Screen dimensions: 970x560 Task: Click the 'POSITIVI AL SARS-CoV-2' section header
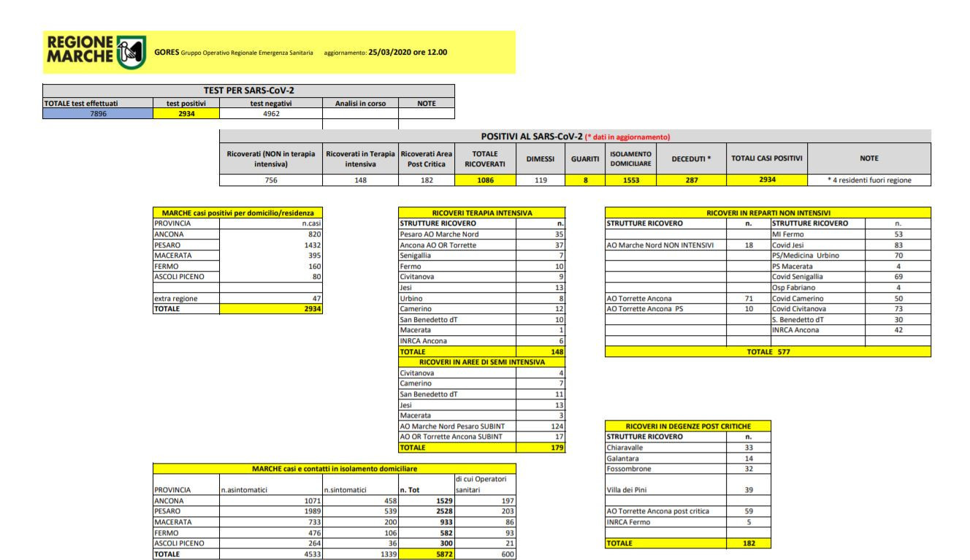tap(576, 137)
